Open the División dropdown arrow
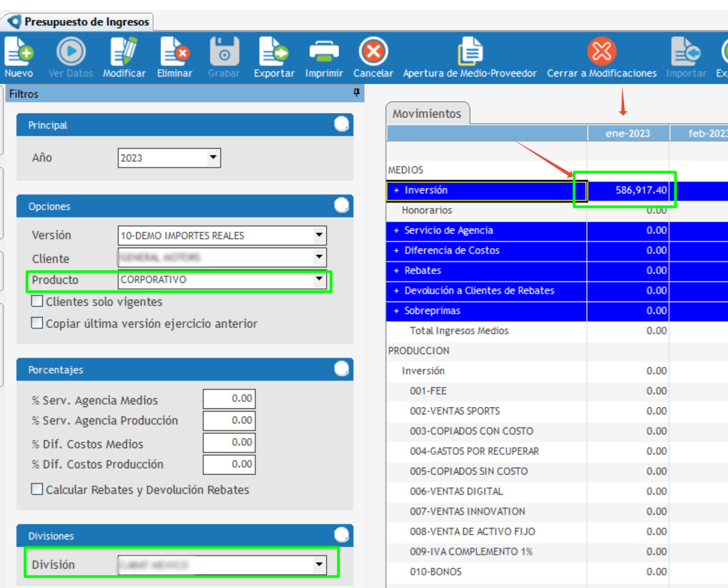Viewport: 728px width, 588px height. [319, 565]
